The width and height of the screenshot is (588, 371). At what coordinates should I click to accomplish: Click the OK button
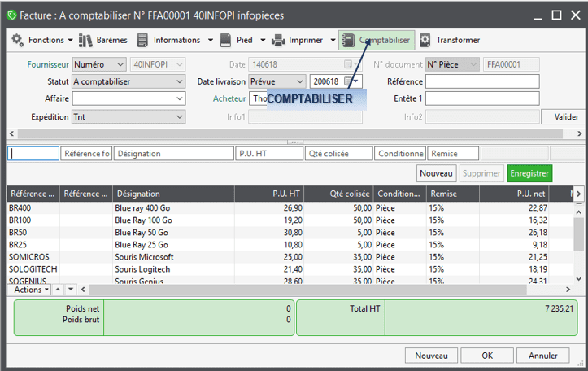(487, 356)
